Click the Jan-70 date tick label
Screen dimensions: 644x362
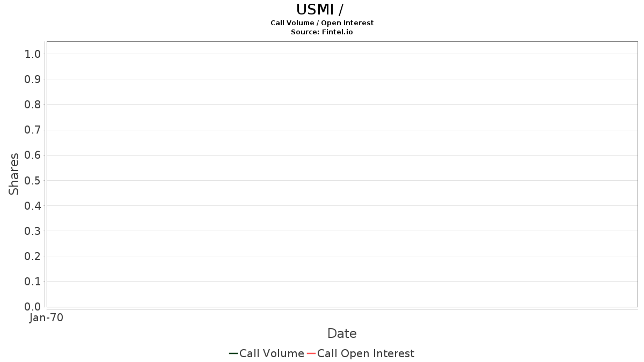pyautogui.click(x=47, y=317)
